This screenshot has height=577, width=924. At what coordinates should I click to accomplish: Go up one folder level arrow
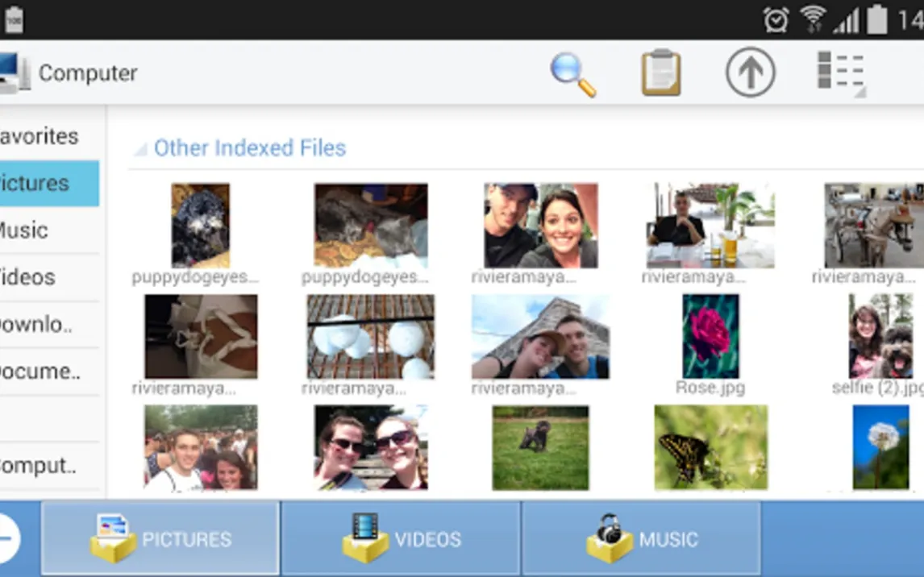(750, 73)
